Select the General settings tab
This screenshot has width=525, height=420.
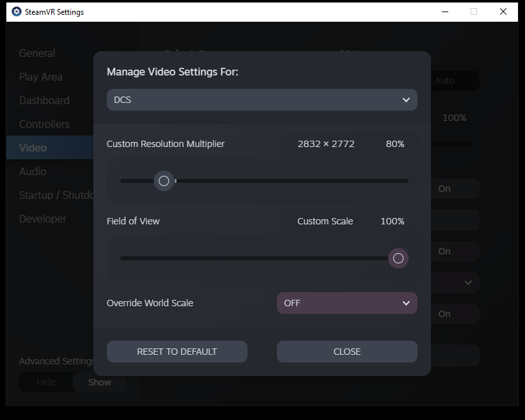[37, 53]
